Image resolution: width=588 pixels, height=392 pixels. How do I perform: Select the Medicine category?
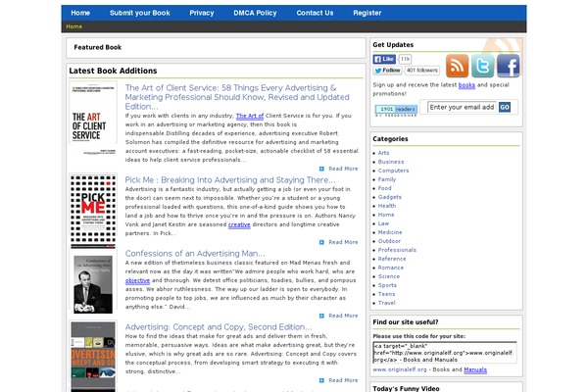click(390, 232)
